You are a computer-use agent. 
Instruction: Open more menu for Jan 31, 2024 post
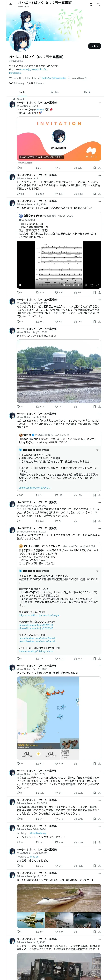point(99,201)
